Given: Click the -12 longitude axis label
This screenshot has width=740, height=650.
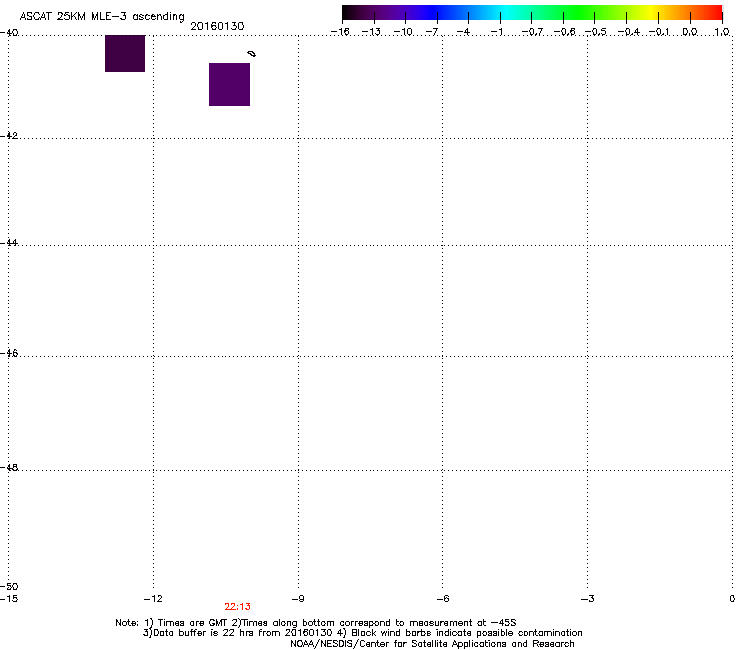Looking at the screenshot, I should tap(153, 599).
